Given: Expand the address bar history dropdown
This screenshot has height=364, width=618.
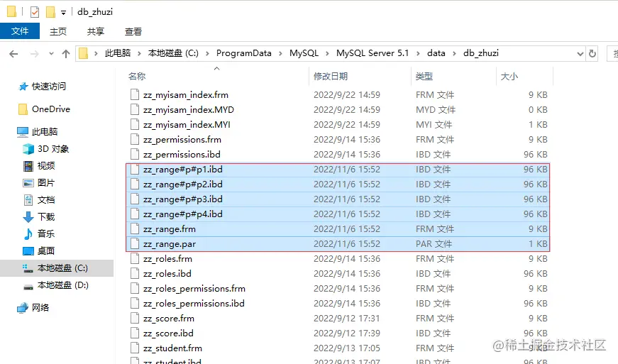Looking at the screenshot, I should [x=580, y=54].
